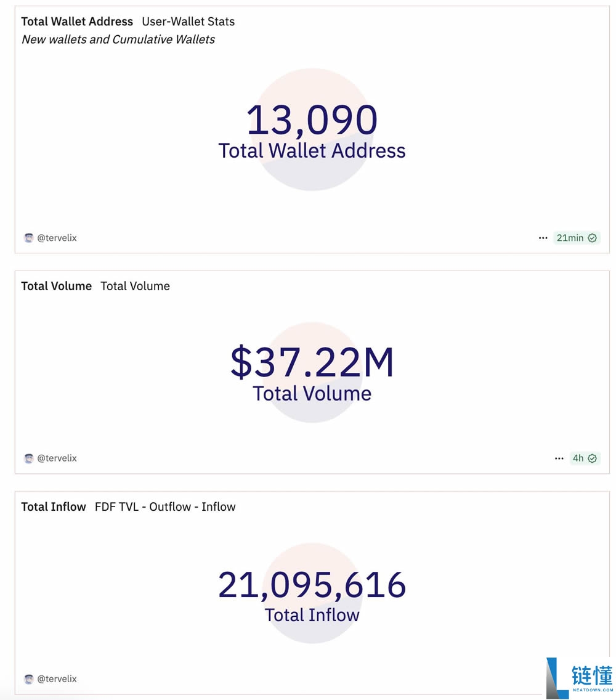
Task: Click the 21min refresh checkmark icon
Action: tap(593, 238)
